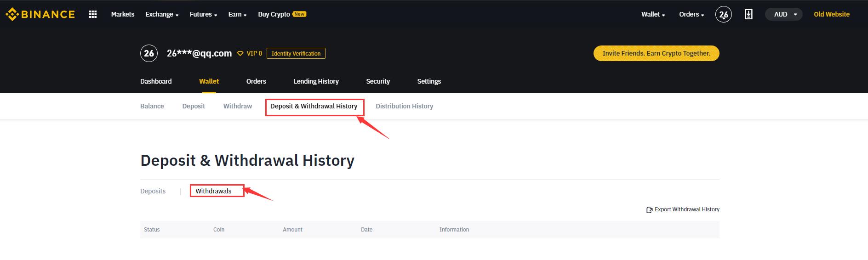Click Export Withdrawal History link
Image resolution: width=868 pixels, height=260 pixels.
point(687,209)
